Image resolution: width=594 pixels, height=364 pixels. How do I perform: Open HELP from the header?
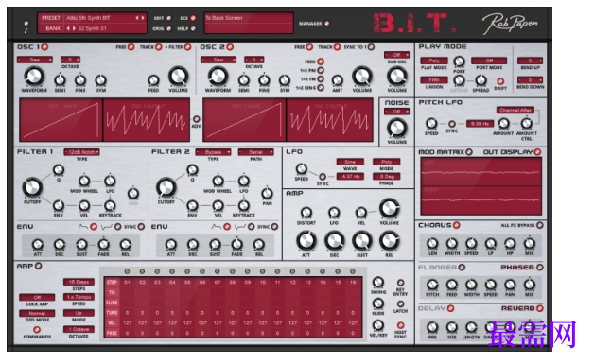[x=193, y=28]
